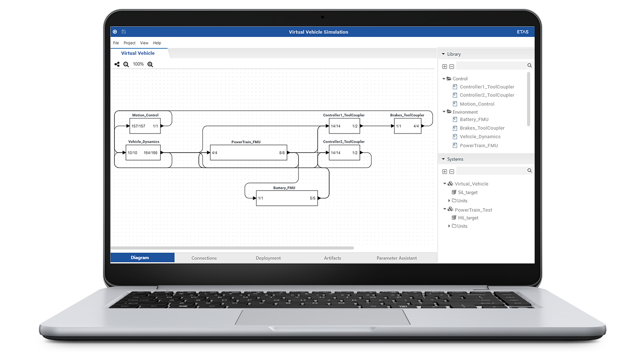Click the SiL_target icon under Virtual_Vehicle
Image resolution: width=644 pixels, height=362 pixels.
click(454, 192)
